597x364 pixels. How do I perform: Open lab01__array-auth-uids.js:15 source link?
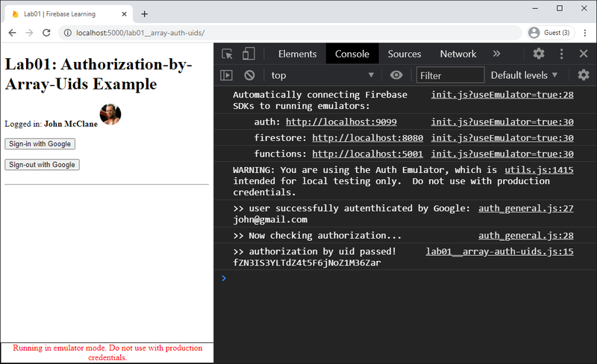point(499,251)
